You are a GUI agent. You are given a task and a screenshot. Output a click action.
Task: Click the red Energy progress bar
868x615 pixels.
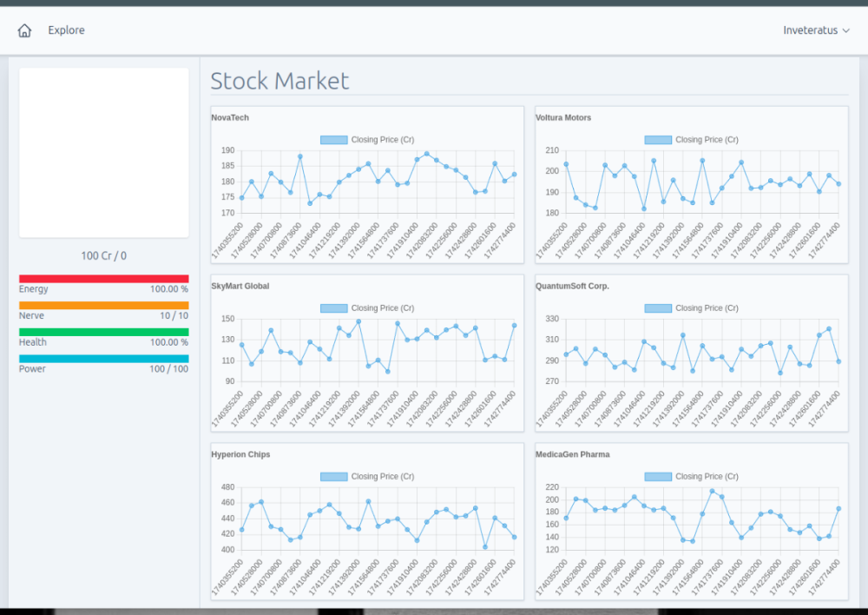[103, 279]
